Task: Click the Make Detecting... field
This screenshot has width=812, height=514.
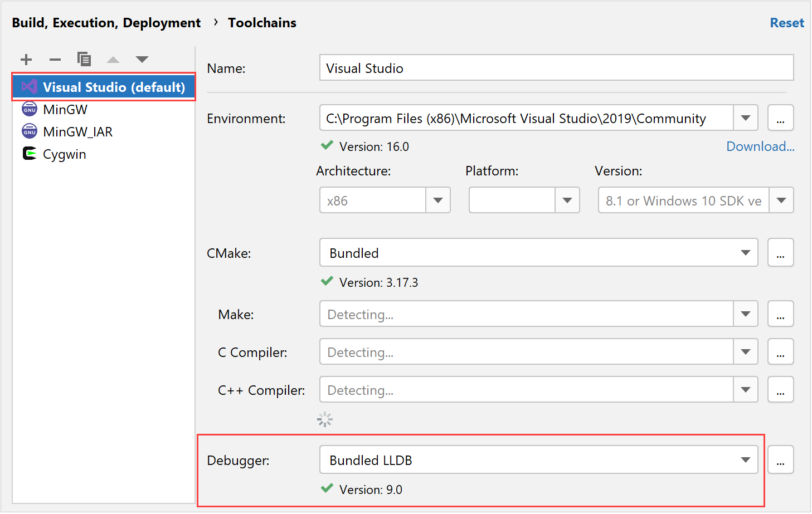Action: point(526,314)
